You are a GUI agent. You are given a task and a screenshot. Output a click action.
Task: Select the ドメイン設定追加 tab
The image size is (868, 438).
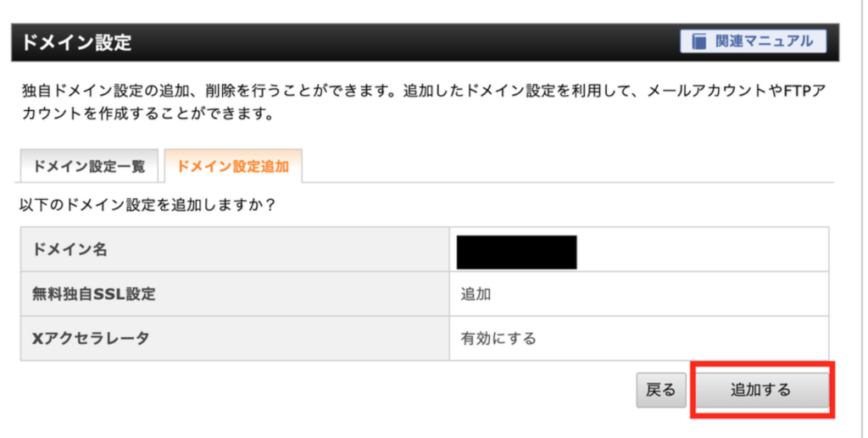click(233, 166)
